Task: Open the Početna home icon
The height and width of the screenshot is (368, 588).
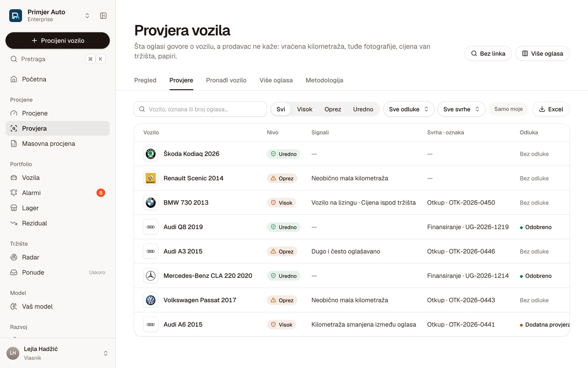Action: click(14, 79)
